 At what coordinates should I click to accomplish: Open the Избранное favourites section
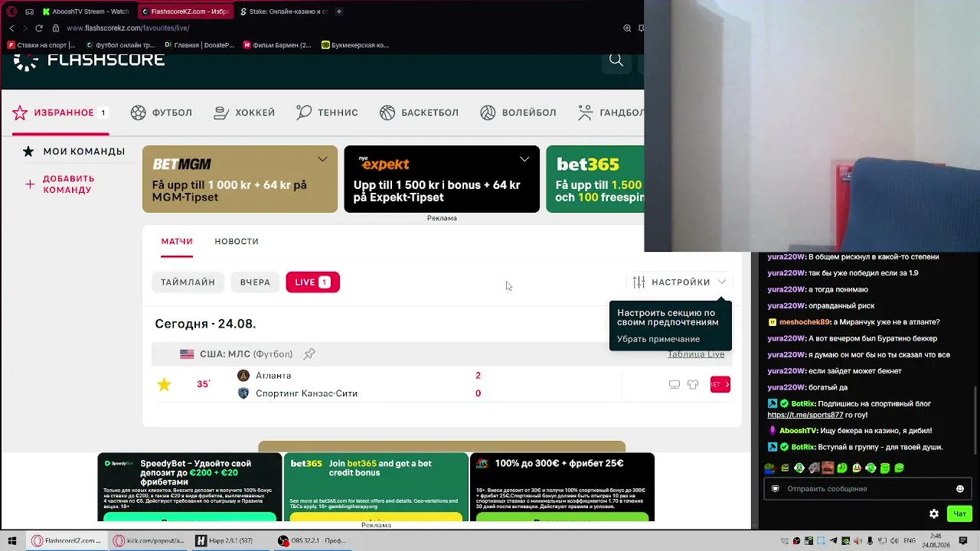tap(59, 112)
